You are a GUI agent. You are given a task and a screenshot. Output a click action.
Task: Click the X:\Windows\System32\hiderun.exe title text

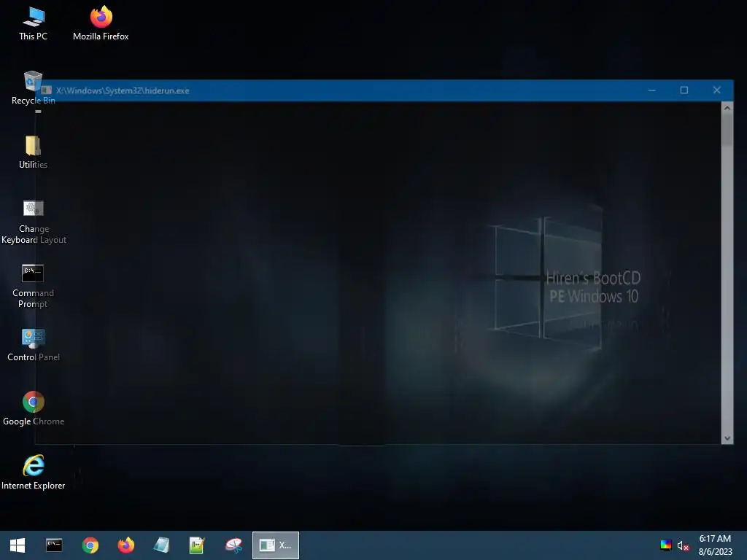click(x=123, y=90)
